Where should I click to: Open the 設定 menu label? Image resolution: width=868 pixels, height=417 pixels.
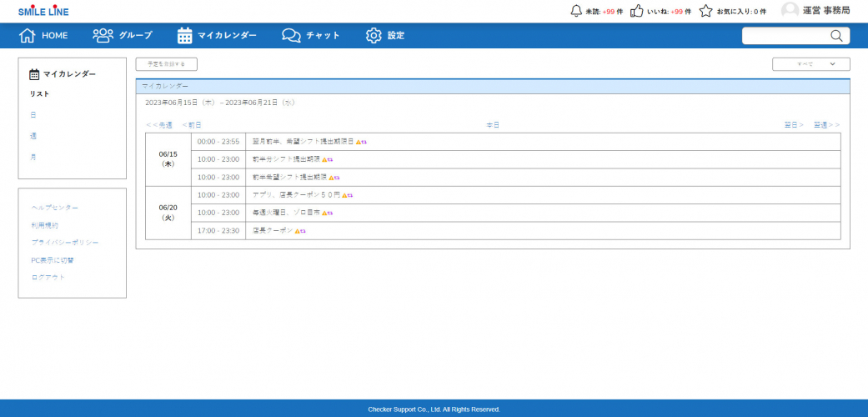pos(396,35)
